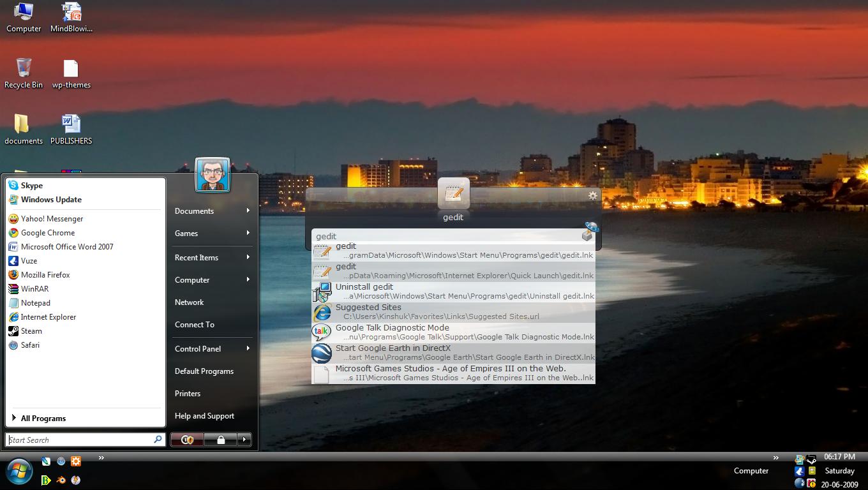Viewport: 868px width, 490px height.
Task: Open WinRAR from the Start menu
Action: click(36, 288)
